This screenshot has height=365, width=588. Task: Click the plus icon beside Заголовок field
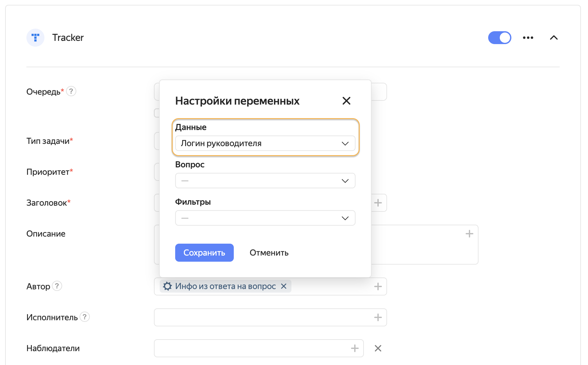tap(377, 203)
